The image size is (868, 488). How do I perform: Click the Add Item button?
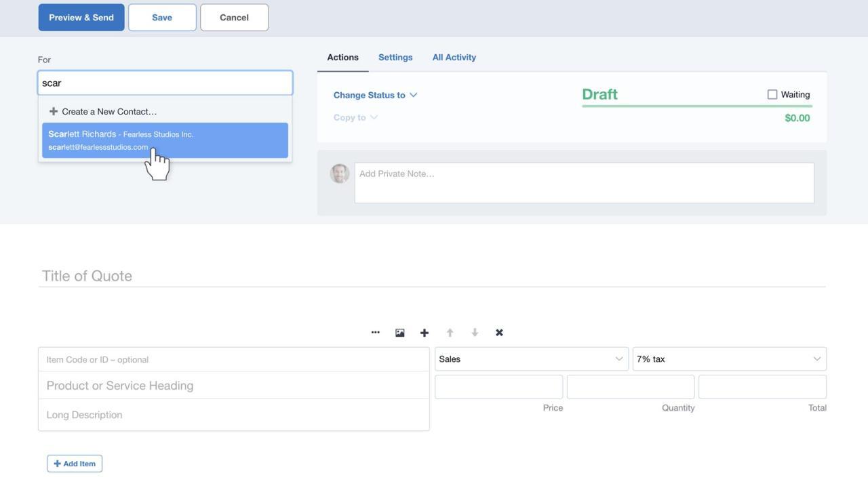click(75, 464)
